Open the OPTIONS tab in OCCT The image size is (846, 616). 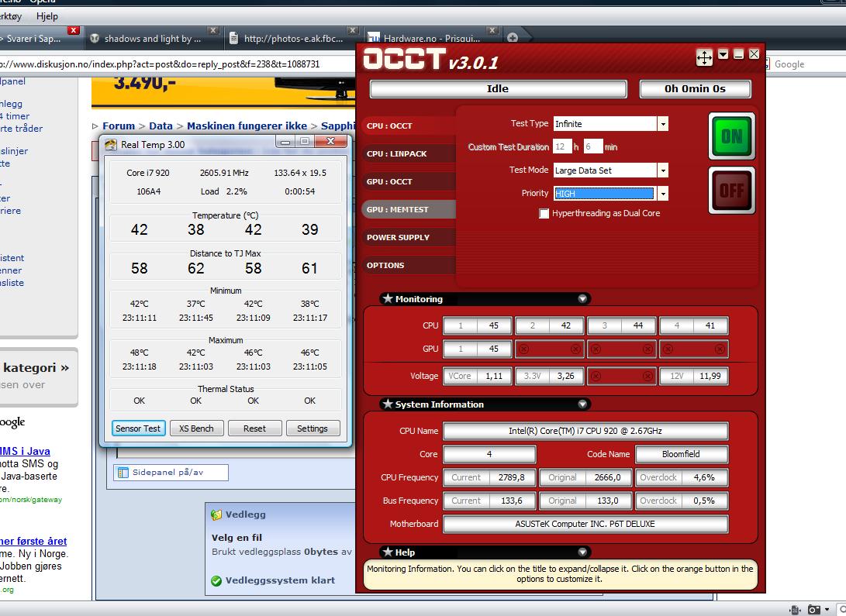point(409,265)
